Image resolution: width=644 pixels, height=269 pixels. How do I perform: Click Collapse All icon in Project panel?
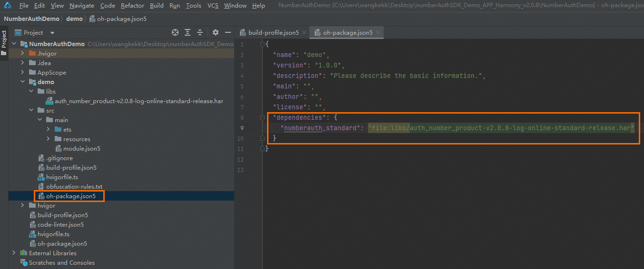pyautogui.click(x=200, y=32)
